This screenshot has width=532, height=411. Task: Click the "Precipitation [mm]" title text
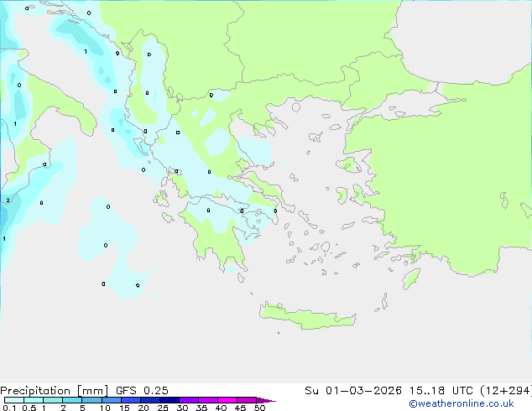(55, 391)
